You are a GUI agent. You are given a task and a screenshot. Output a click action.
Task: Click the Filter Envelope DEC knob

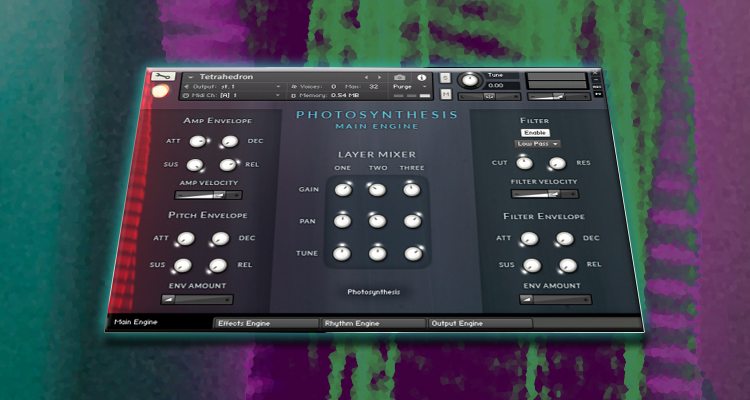point(564,238)
